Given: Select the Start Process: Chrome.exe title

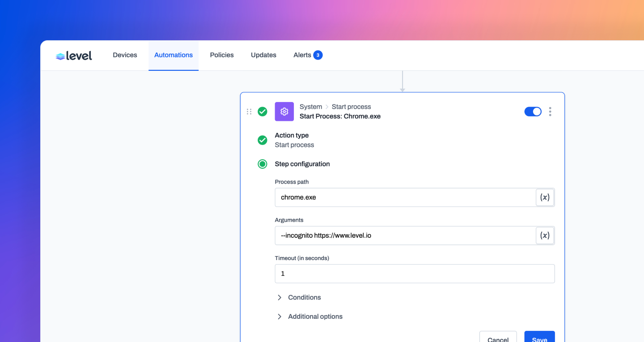Looking at the screenshot, I should coord(340,116).
